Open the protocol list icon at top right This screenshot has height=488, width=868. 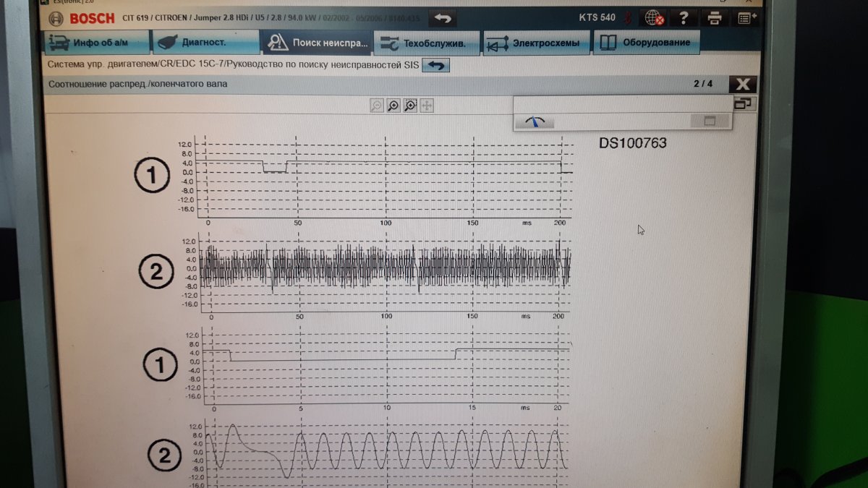745,17
